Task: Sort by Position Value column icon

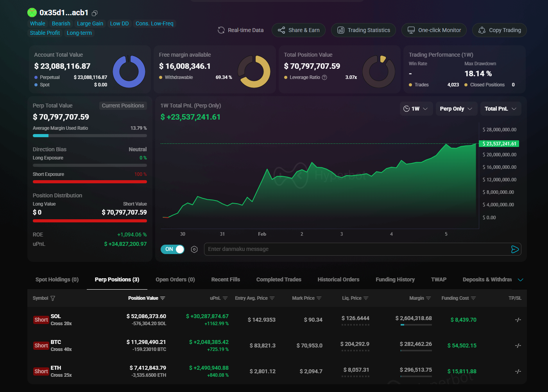Action: (x=163, y=298)
